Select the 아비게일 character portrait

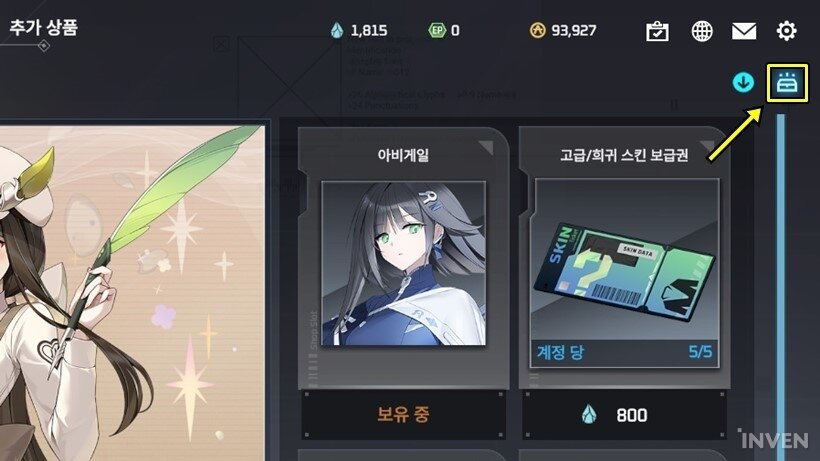point(403,263)
